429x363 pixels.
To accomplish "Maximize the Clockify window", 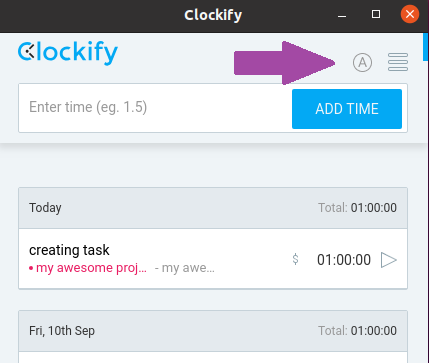I will point(376,14).
